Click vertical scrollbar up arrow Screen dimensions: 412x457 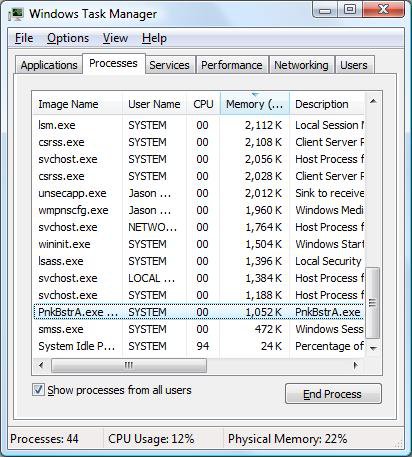point(373,101)
